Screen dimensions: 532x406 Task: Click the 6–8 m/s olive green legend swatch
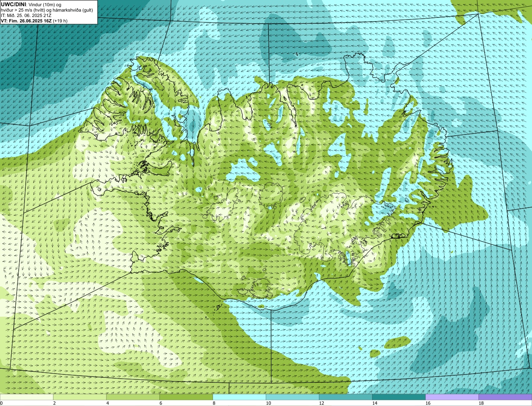tap(186, 397)
